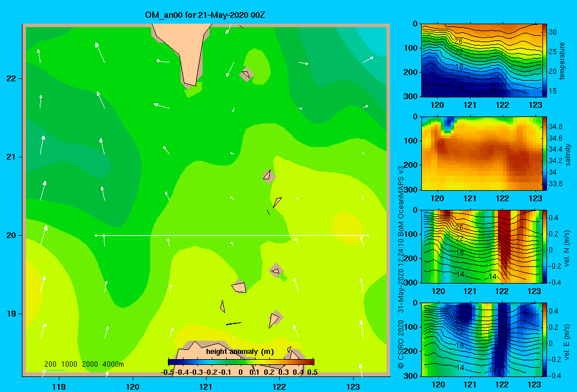Image resolution: width=577 pixels, height=392 pixels.
Task: Click the 26 contour label in the temperature panel
Action: [459, 41]
